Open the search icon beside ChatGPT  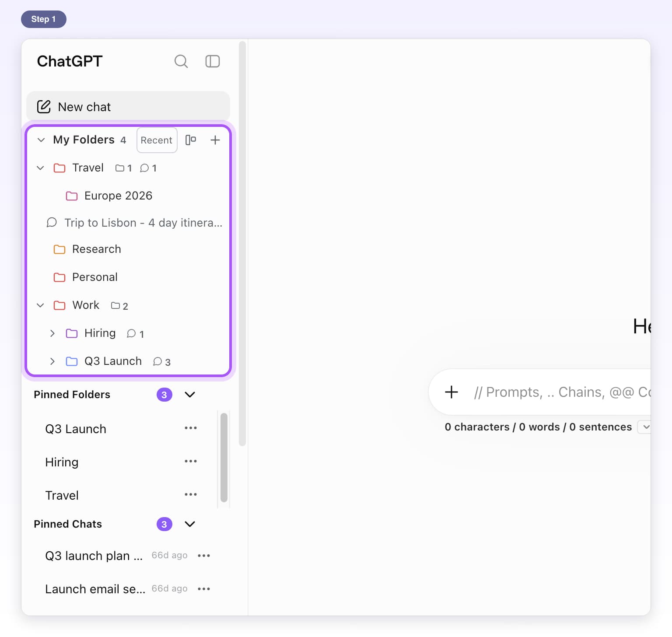(x=181, y=61)
